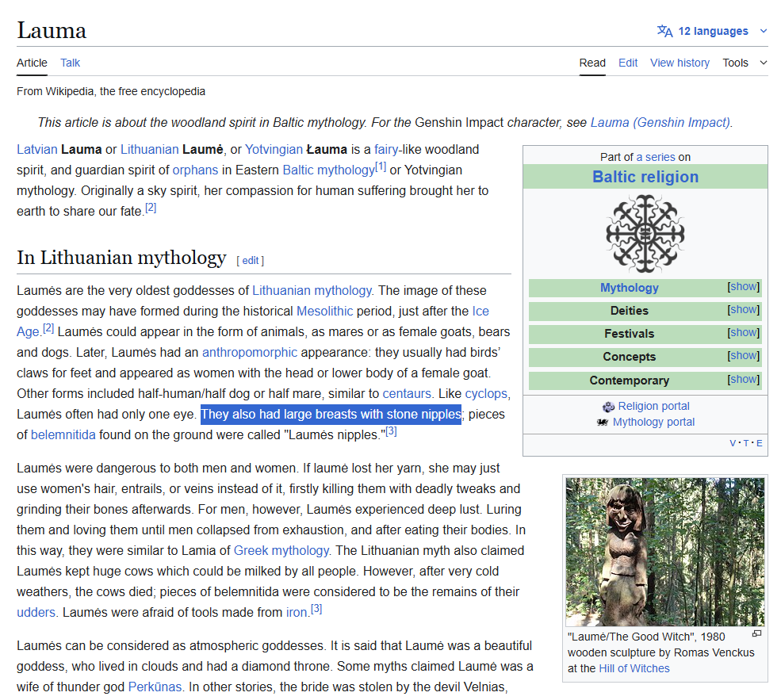The image size is (781, 700).
Task: Open the Mesolithic link
Action: coord(325,312)
